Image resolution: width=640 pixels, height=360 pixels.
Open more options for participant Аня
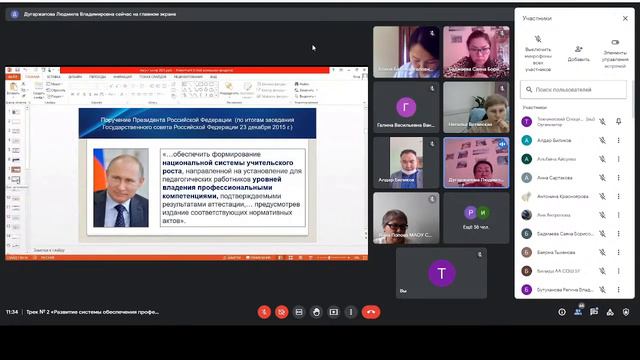point(618,215)
